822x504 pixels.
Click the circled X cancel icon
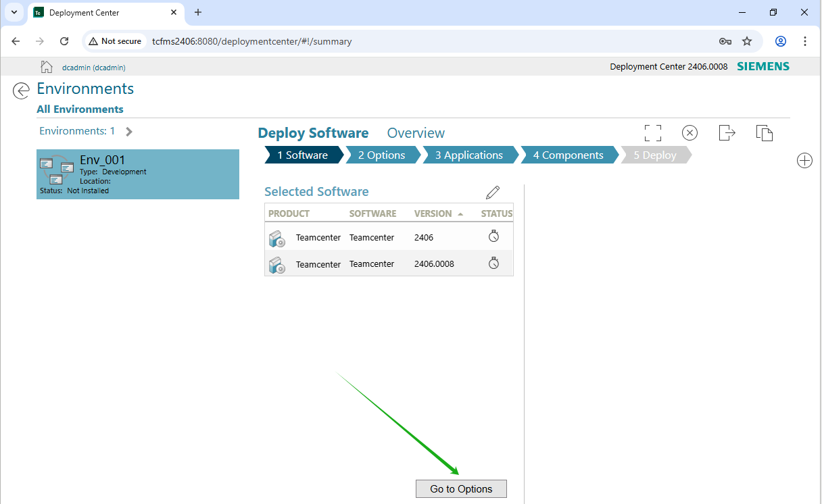point(690,133)
